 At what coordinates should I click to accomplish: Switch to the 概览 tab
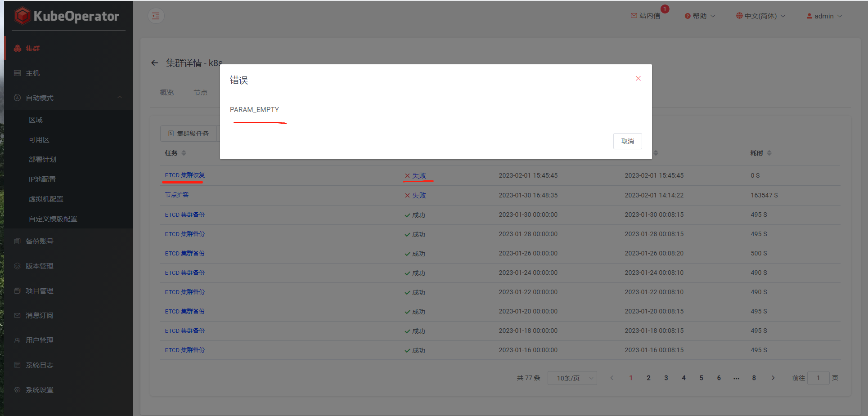tap(166, 92)
